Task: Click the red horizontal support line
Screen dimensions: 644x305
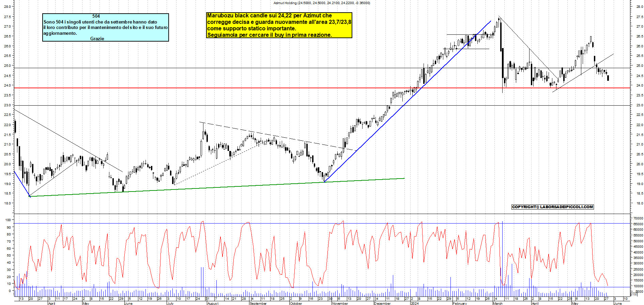Action: click(x=322, y=88)
